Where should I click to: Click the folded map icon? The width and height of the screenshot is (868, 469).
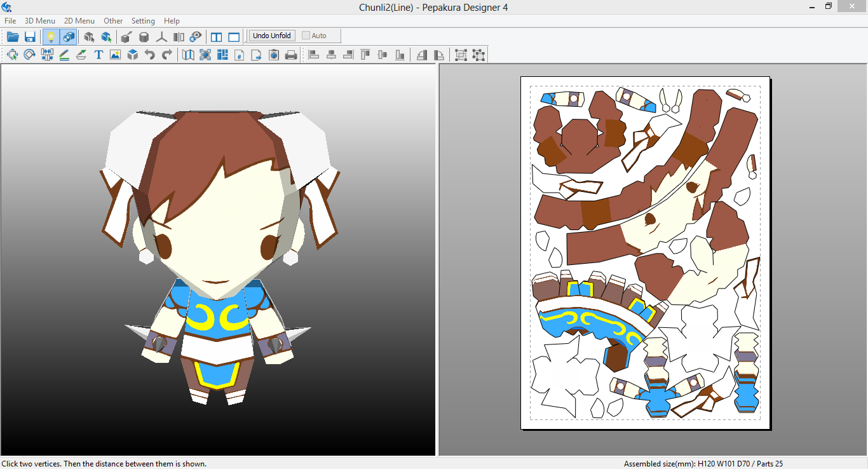coord(188,55)
